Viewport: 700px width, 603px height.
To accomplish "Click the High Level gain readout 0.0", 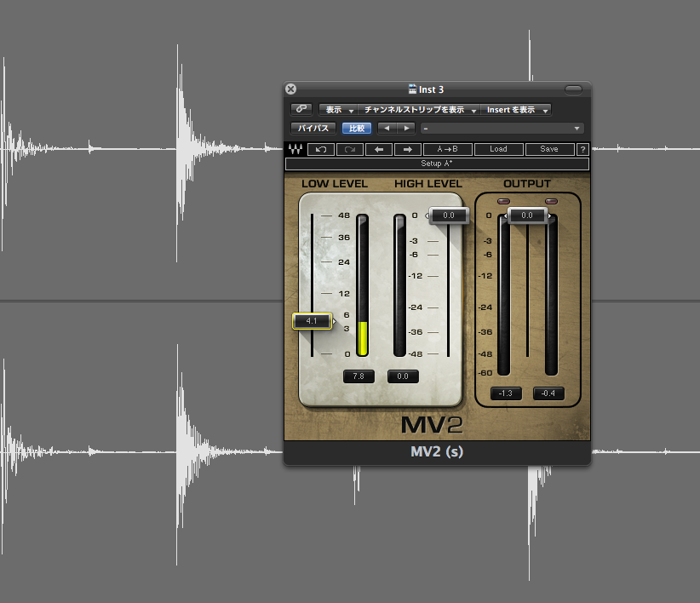I will pyautogui.click(x=403, y=376).
